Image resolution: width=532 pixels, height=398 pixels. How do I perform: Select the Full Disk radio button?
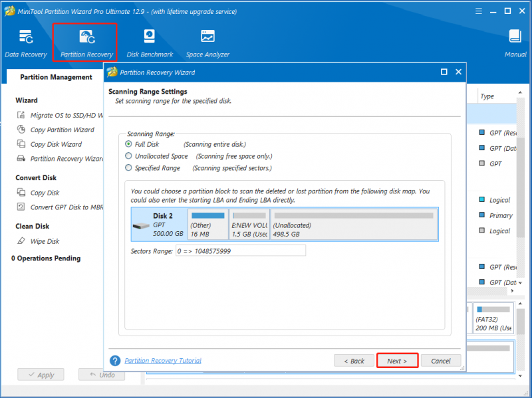click(128, 144)
